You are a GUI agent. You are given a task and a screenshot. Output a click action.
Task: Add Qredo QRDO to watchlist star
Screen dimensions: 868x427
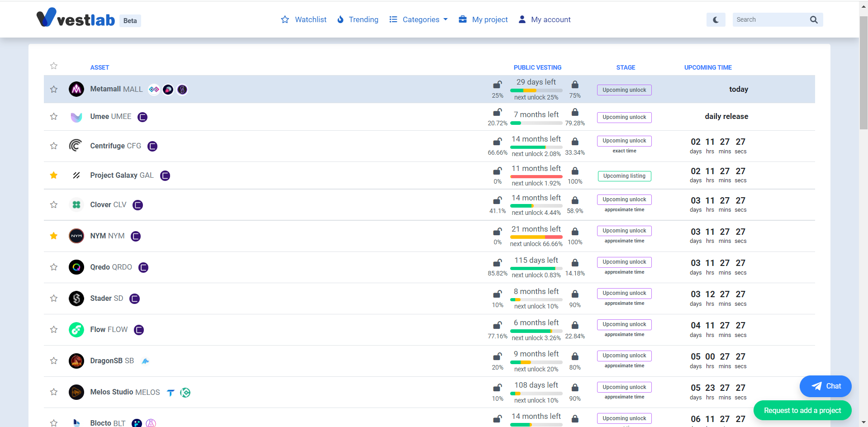[54, 267]
